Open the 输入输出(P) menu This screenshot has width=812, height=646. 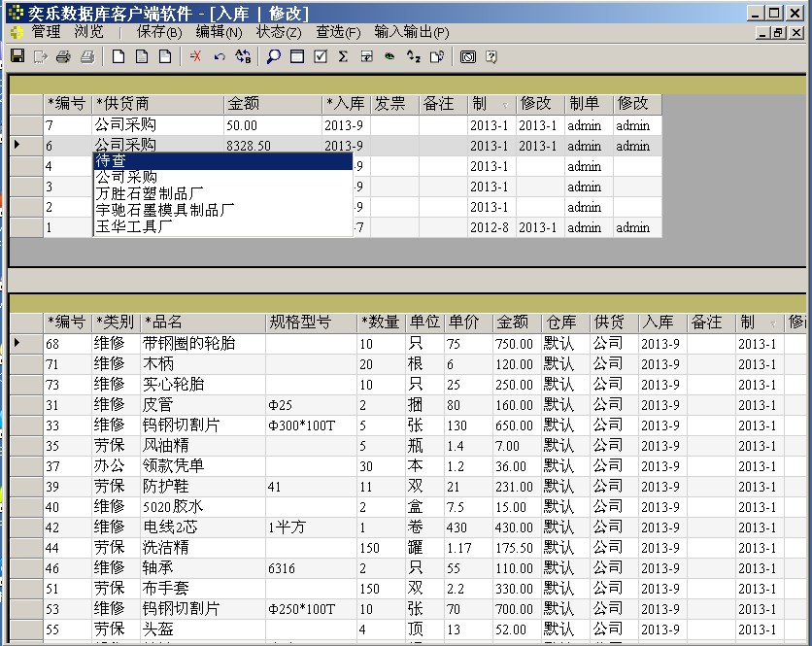coord(411,32)
